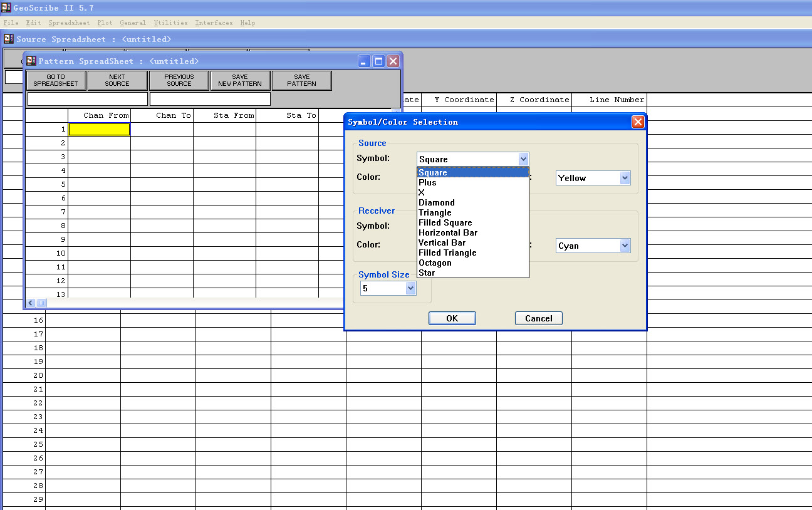Viewport: 812px width, 510px height.
Task: Click the GO TO SPREADSHEET button
Action: (56, 80)
